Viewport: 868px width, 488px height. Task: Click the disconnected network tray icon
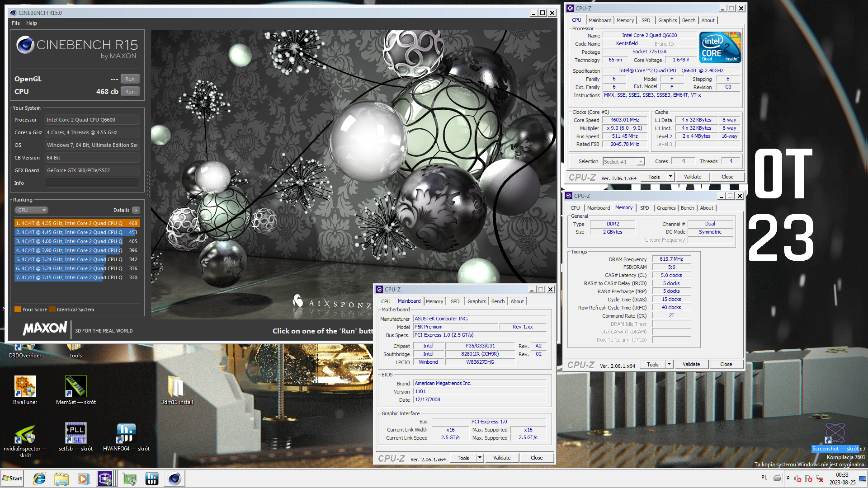click(820, 479)
